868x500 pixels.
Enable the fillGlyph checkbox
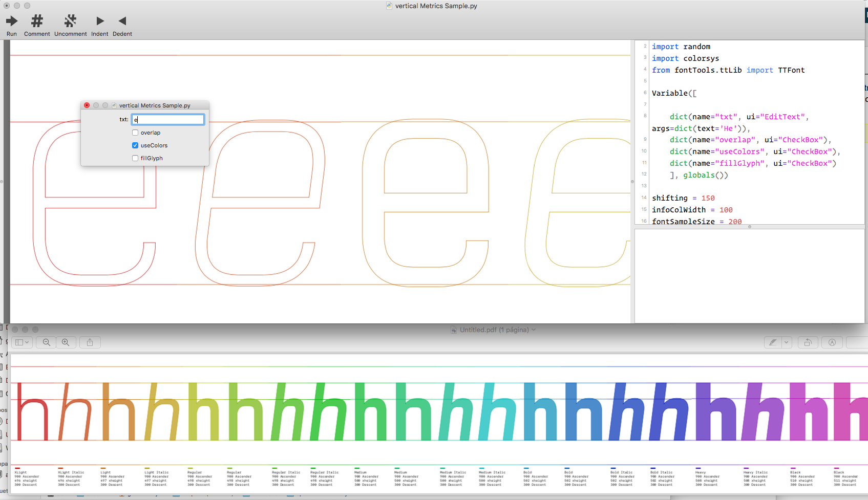[x=135, y=158]
